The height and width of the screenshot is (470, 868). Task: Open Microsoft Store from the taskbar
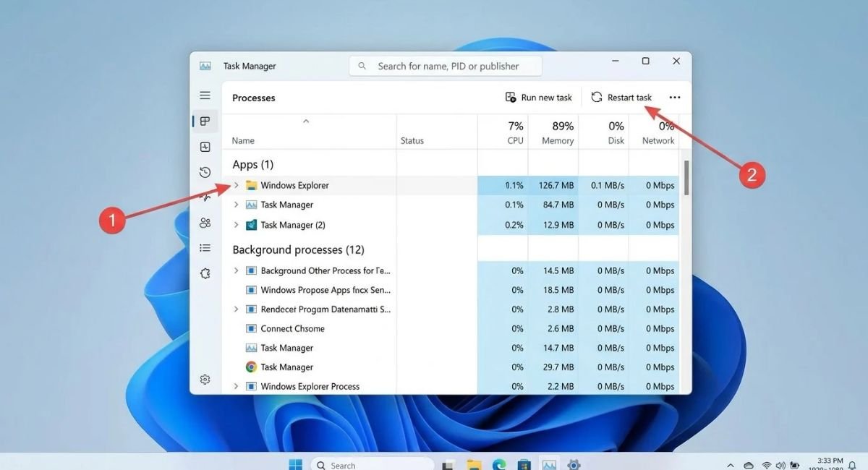pos(524,464)
